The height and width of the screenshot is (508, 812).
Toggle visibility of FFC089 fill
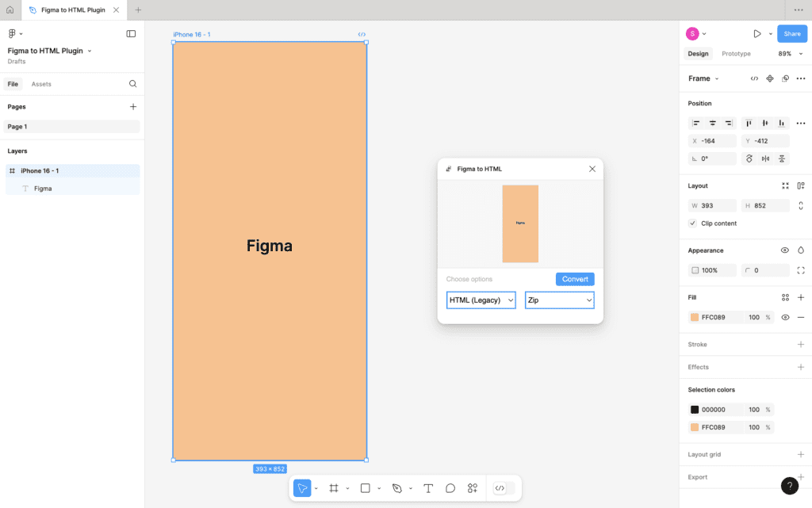click(785, 317)
